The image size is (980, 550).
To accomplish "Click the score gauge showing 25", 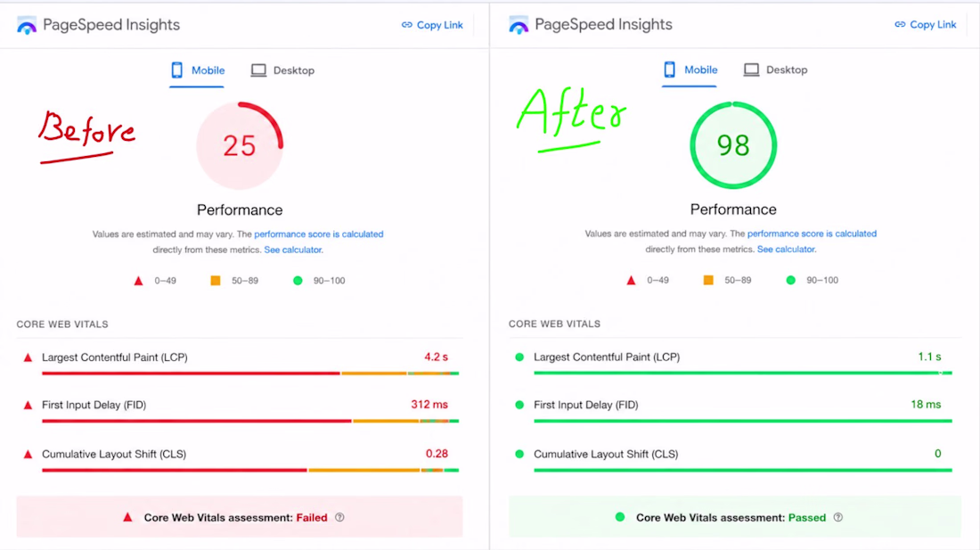I will [x=240, y=145].
